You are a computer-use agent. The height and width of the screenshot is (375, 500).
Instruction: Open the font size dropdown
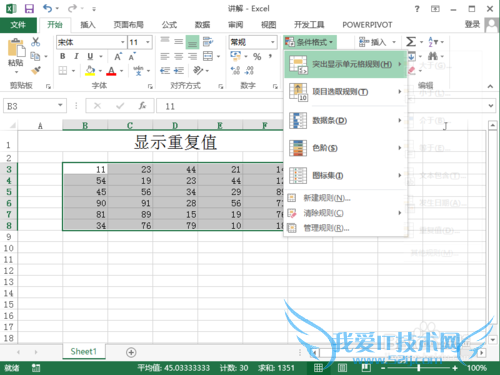tap(148, 42)
